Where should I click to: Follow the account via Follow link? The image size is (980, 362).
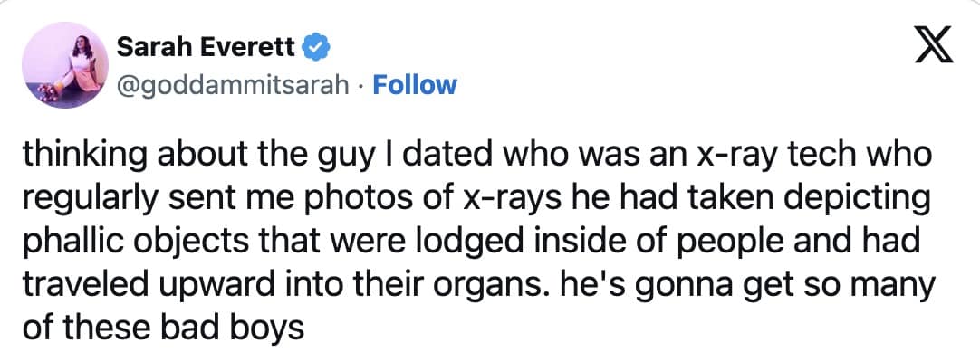(x=415, y=85)
